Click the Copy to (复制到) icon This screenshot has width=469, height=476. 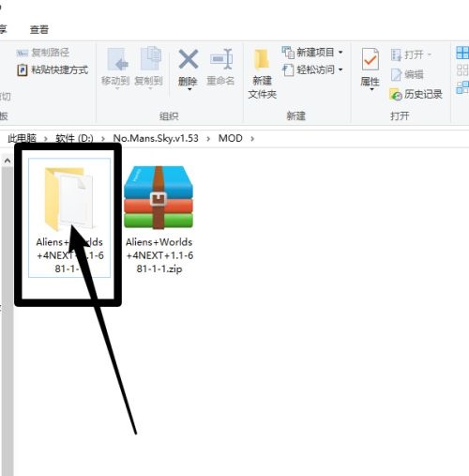[151, 58]
